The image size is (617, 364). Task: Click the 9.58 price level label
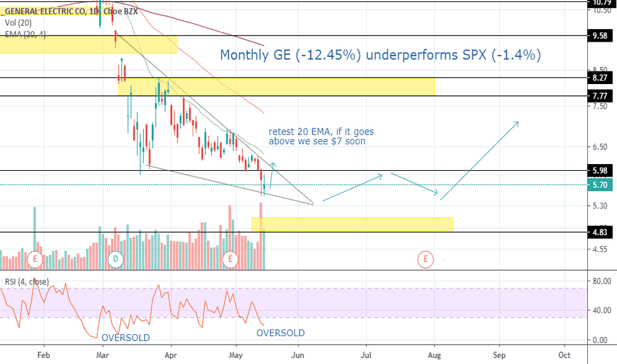tap(600, 36)
